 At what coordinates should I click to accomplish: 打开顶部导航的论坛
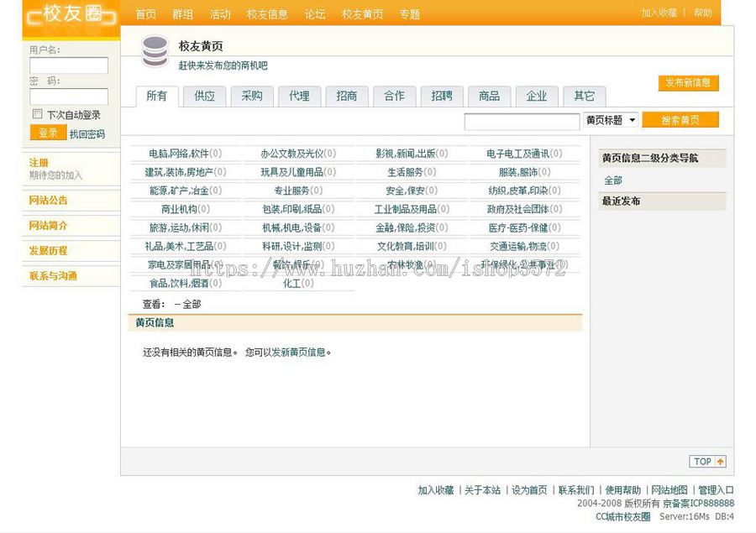(314, 14)
